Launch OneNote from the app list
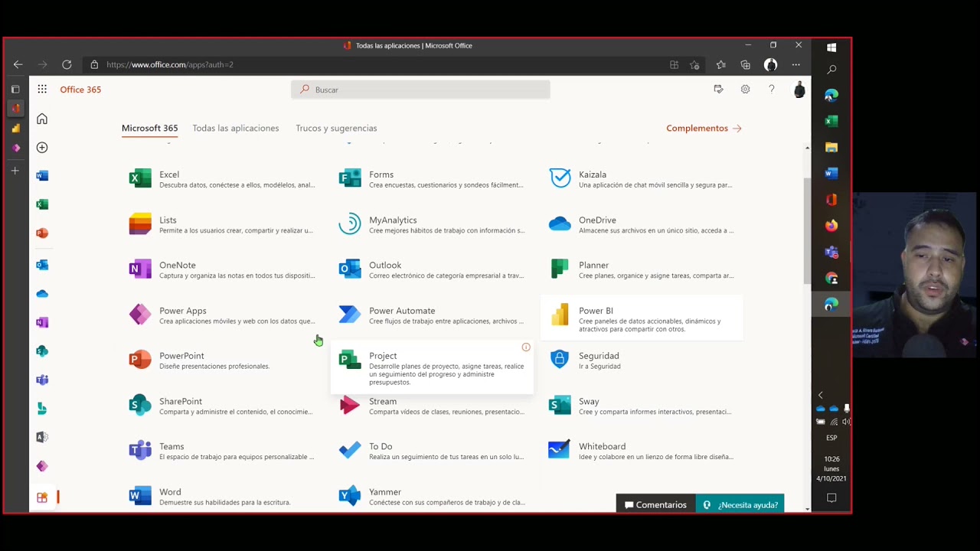Image resolution: width=980 pixels, height=551 pixels. (222, 269)
